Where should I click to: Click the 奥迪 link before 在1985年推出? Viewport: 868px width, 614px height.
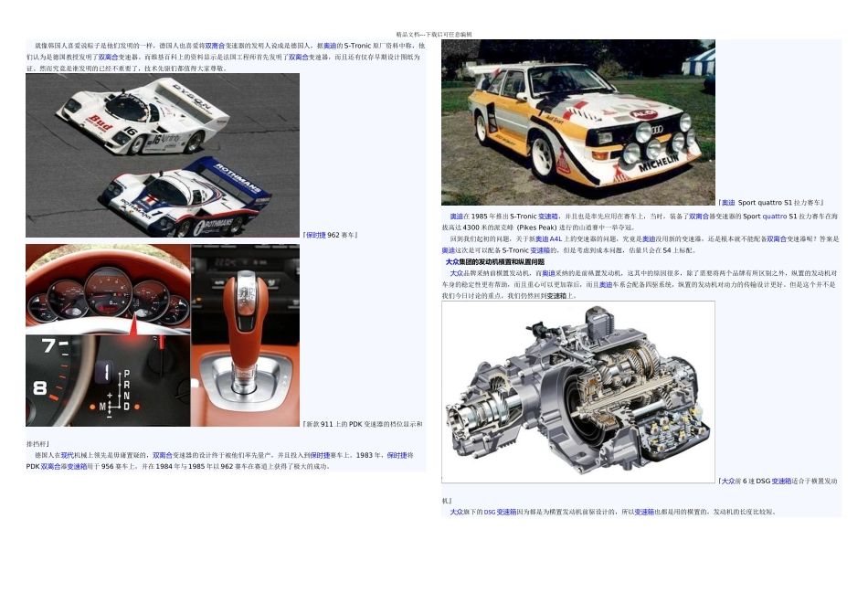[456, 217]
